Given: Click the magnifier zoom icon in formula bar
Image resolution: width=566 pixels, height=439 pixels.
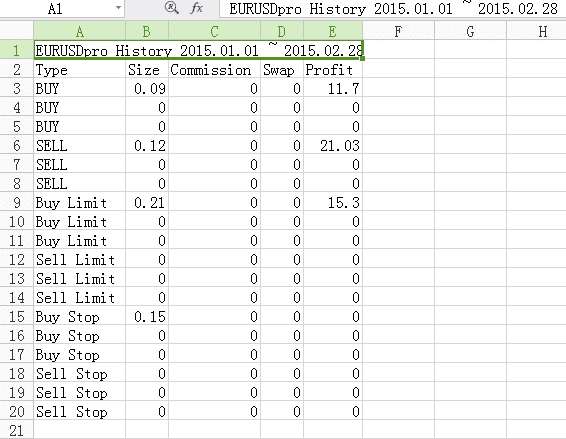Looking at the screenshot, I should coord(171,8).
